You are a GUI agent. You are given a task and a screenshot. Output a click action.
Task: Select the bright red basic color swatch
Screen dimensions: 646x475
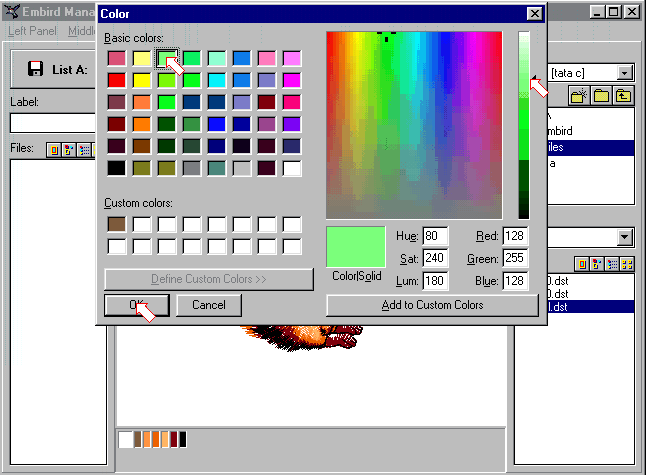click(117, 80)
